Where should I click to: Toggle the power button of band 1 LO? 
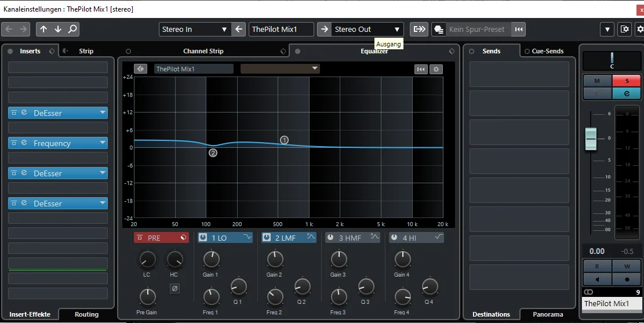coord(203,238)
